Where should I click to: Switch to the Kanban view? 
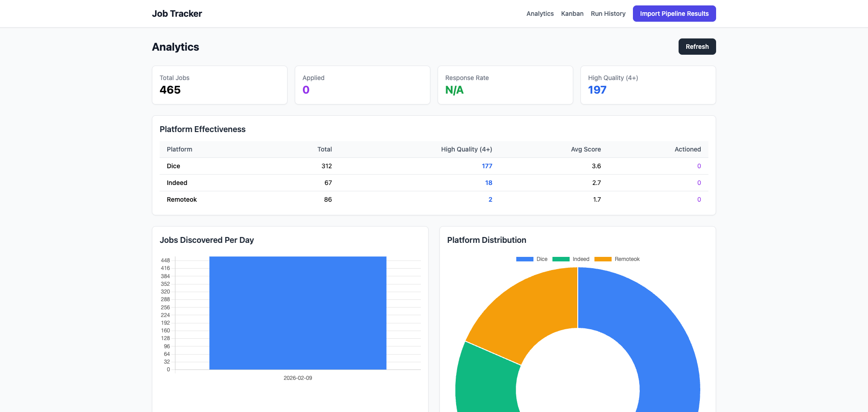(572, 14)
